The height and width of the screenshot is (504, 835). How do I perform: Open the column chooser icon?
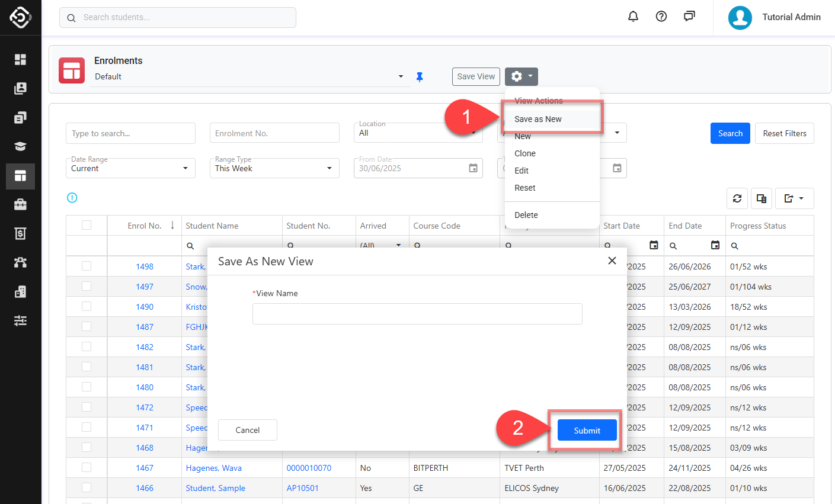click(x=762, y=198)
